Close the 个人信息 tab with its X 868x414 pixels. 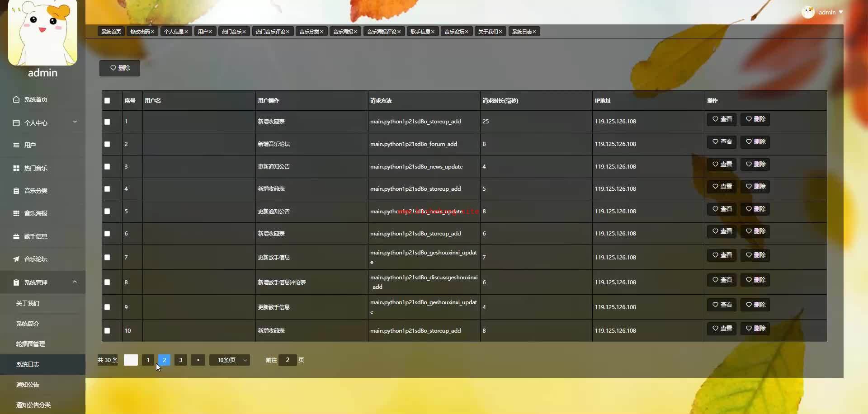tap(186, 32)
